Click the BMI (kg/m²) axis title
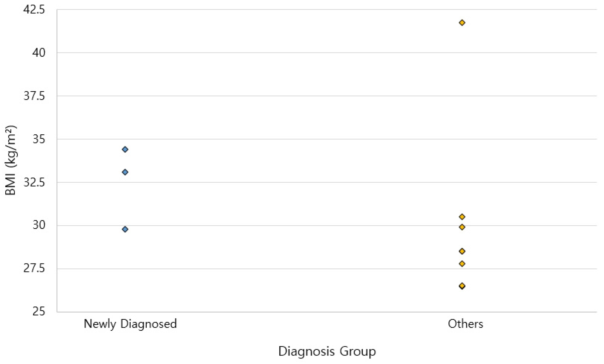604x364 pixels. pos(10,160)
